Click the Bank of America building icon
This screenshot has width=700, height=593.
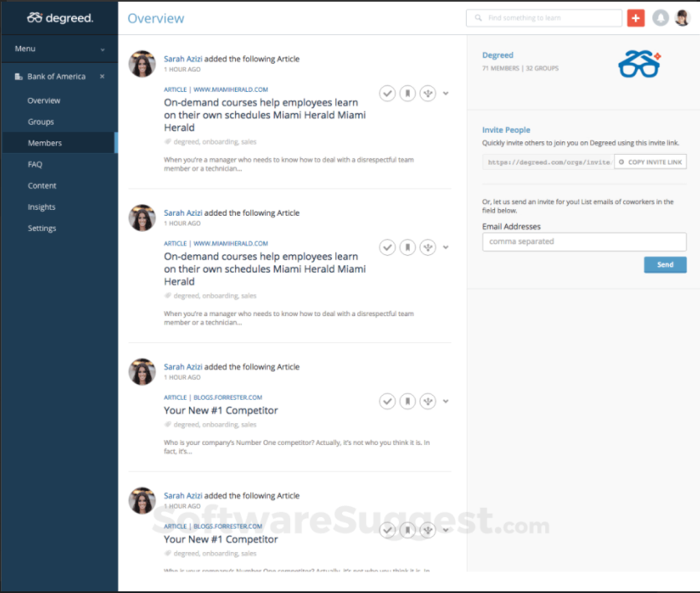tap(18, 76)
